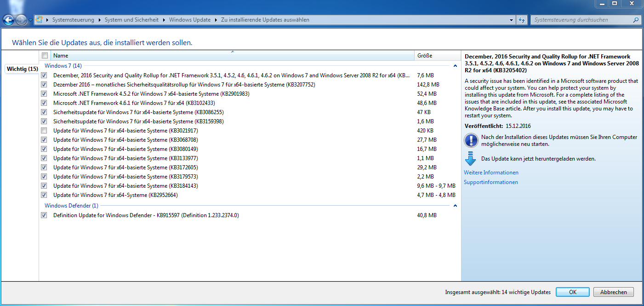Click the Control Panel icon in address bar
This screenshot has width=644, height=306.
click(x=40, y=20)
